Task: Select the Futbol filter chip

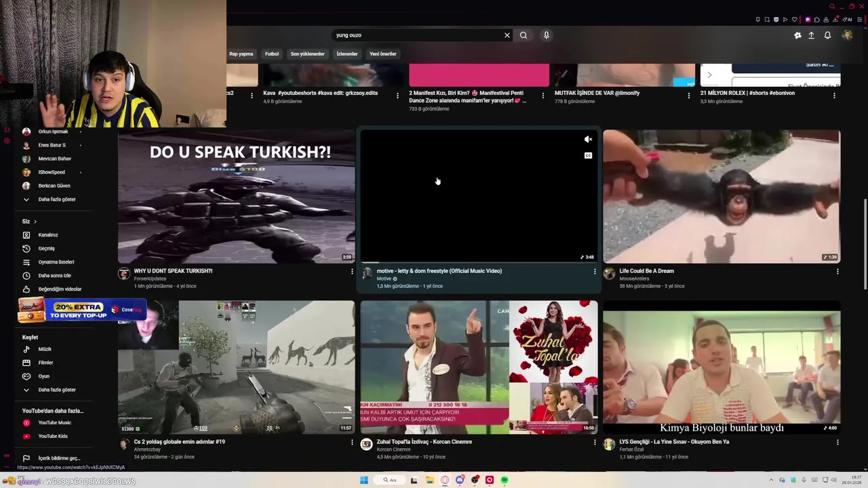Action: [x=272, y=54]
